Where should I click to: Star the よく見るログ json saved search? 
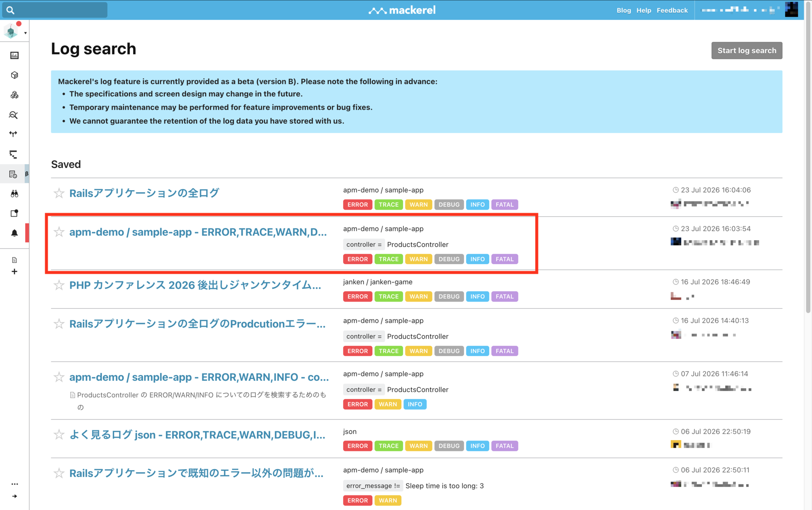[59, 435]
